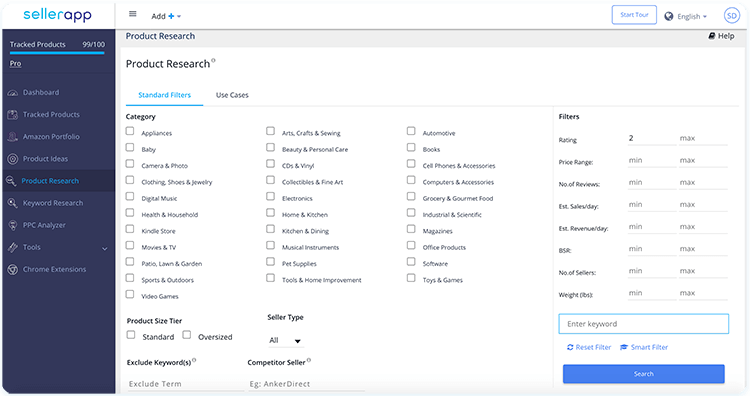Tick the Oversized size tier checkbox

187,335
